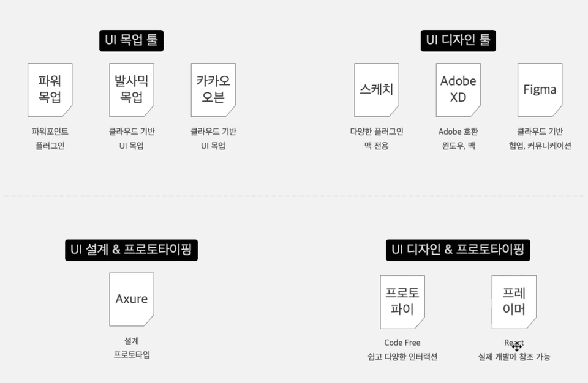Image resolution: width=588 pixels, height=383 pixels.
Task: Click the 파워 목업 document icon
Action: (50, 90)
